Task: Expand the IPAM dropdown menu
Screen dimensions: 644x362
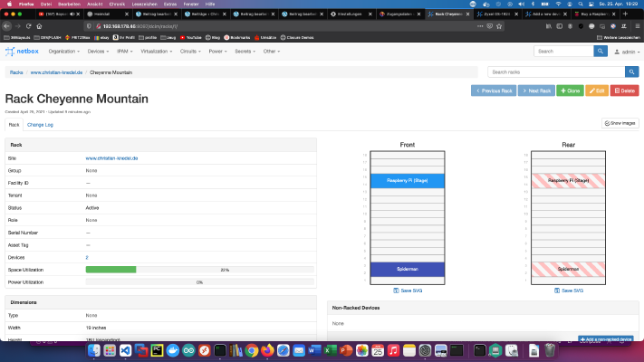Action: coord(124,52)
